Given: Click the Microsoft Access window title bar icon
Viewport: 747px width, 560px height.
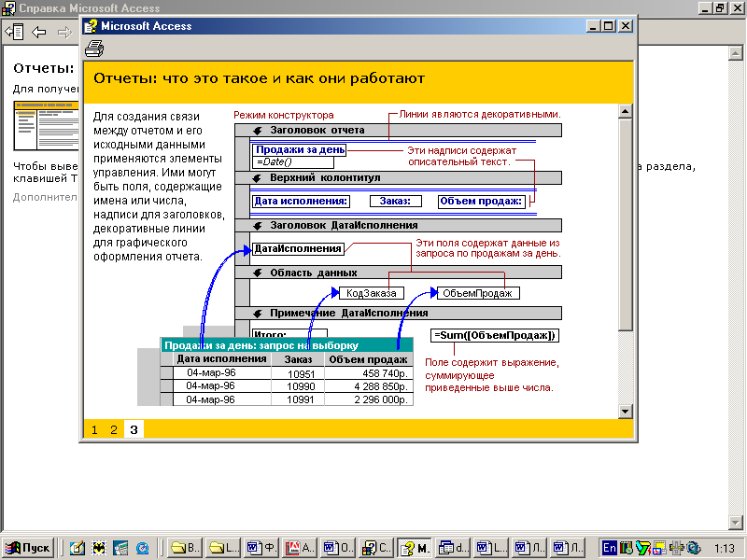Looking at the screenshot, I should (x=91, y=26).
